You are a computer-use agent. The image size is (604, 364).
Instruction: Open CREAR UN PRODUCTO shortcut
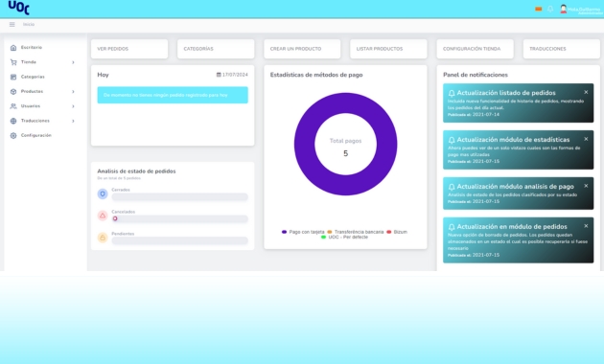[x=302, y=49]
